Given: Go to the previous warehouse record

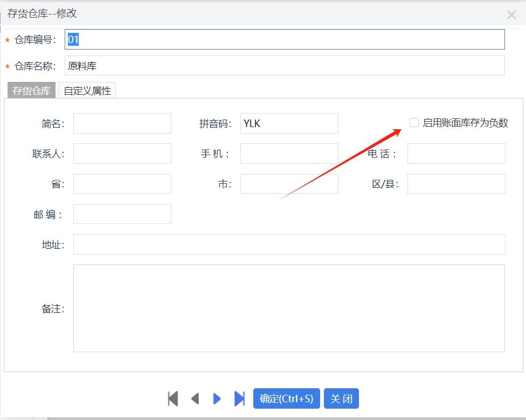Looking at the screenshot, I should 195,398.
